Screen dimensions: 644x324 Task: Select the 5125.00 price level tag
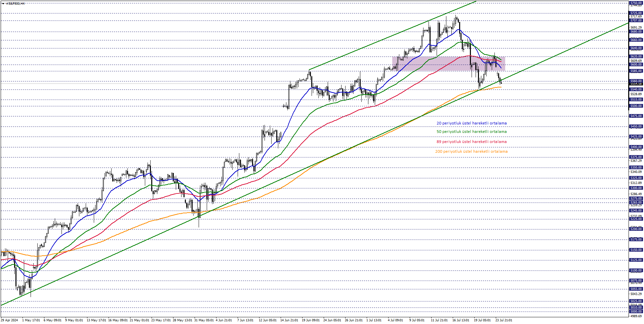point(636,260)
